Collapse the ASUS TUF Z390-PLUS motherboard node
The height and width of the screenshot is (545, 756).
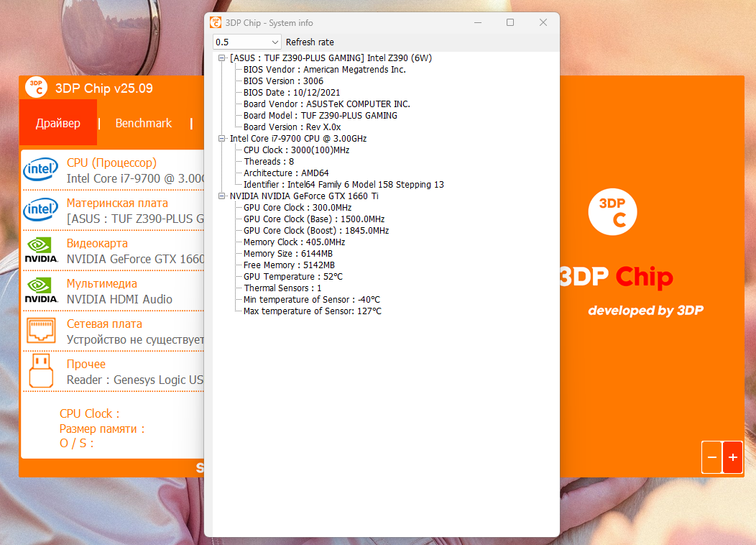tap(221, 58)
